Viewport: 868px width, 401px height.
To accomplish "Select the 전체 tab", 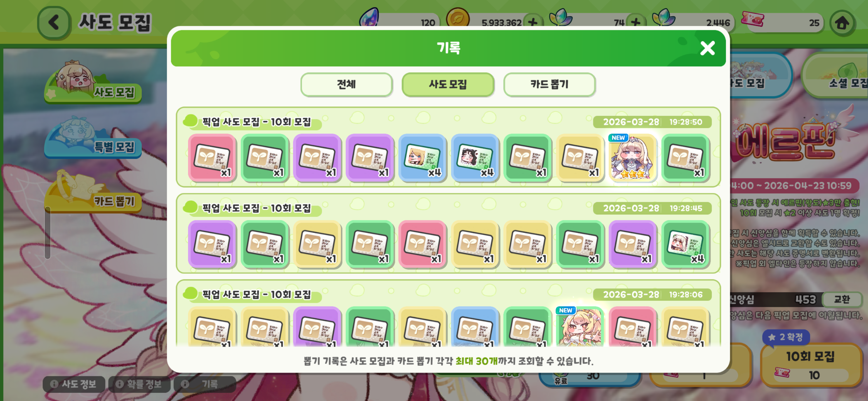I will [x=346, y=84].
